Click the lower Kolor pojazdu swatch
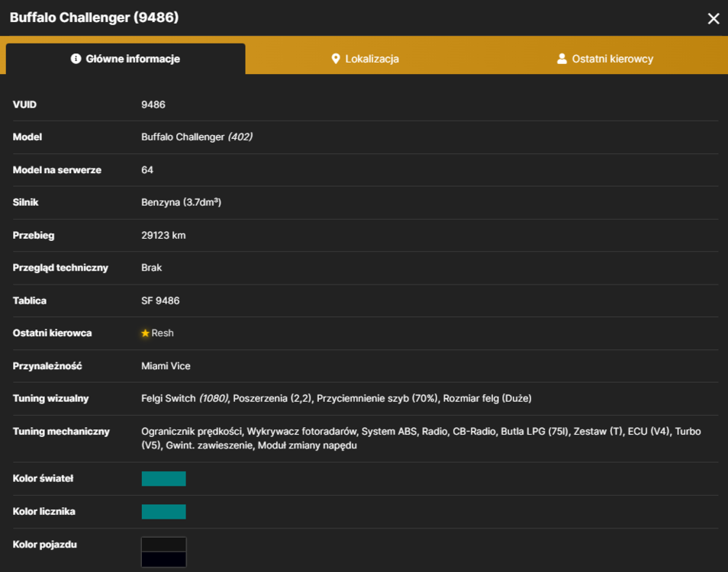The image size is (728, 572). (163, 559)
